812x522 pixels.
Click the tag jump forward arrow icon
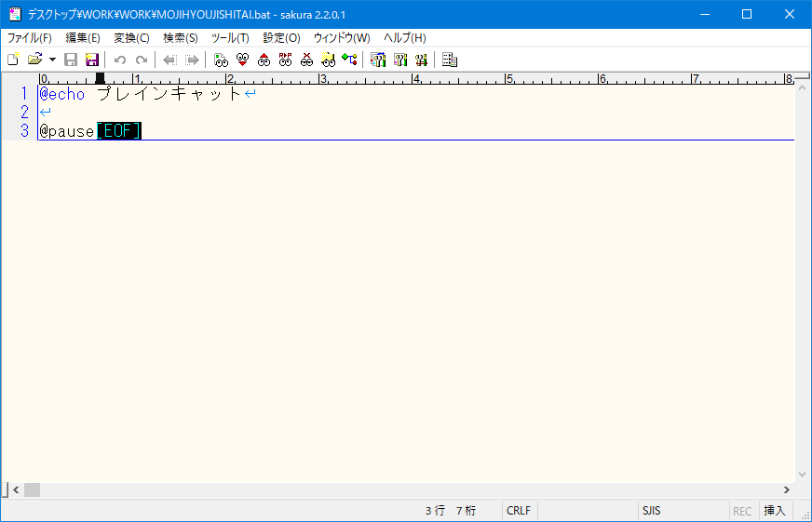coord(192,60)
